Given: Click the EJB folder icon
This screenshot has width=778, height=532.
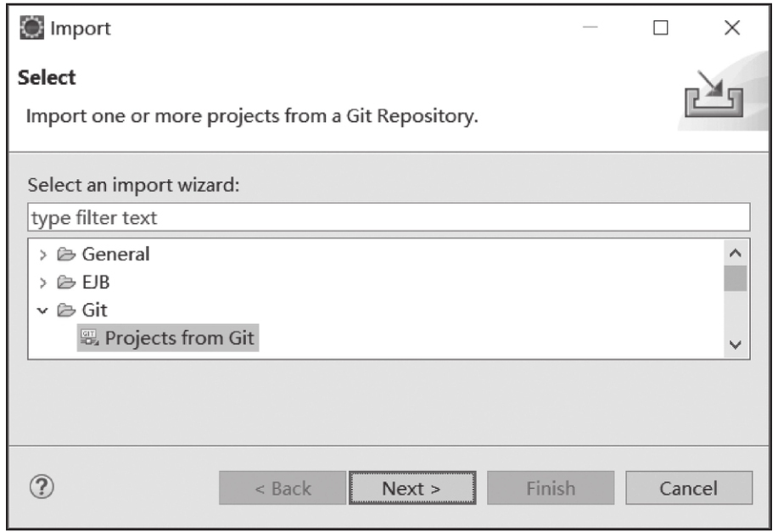Looking at the screenshot, I should [66, 282].
